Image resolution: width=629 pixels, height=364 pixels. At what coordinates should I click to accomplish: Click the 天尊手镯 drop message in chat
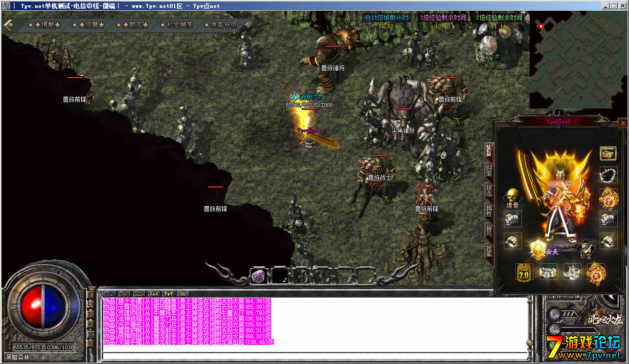tap(188, 342)
